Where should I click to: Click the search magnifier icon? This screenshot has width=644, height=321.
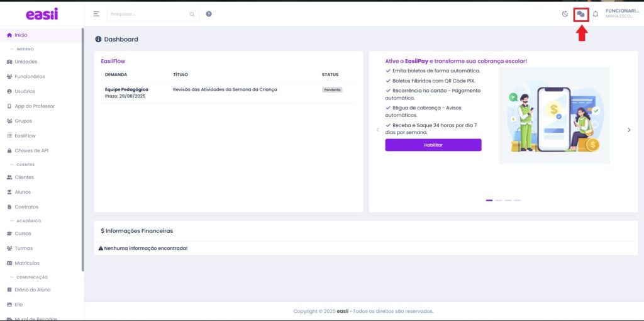coord(192,14)
